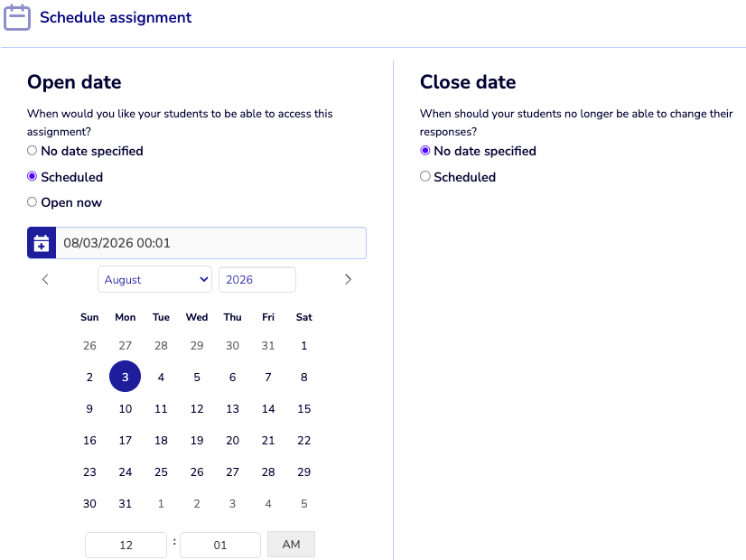This screenshot has width=746, height=560.
Task: Go to previous month arrow
Action: point(45,279)
